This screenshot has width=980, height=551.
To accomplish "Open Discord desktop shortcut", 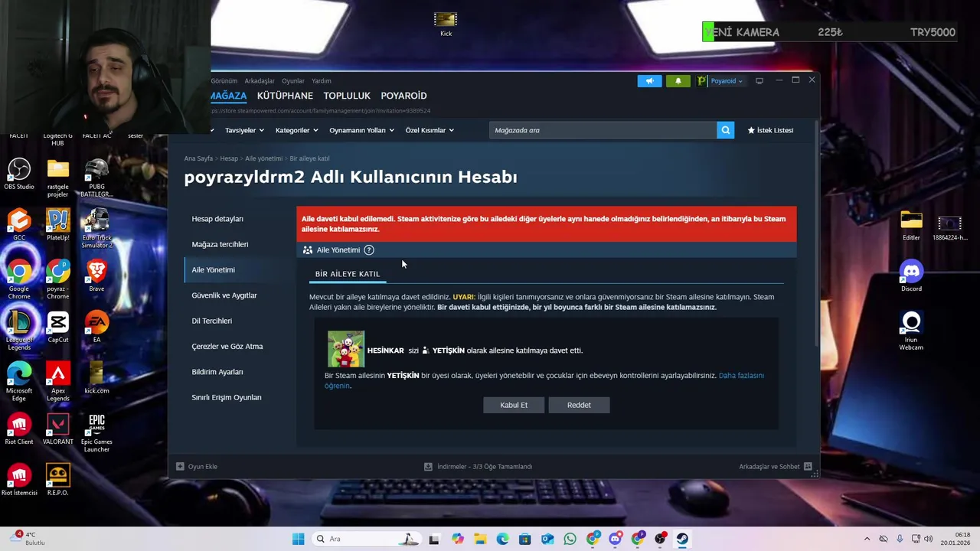I will pos(911,275).
